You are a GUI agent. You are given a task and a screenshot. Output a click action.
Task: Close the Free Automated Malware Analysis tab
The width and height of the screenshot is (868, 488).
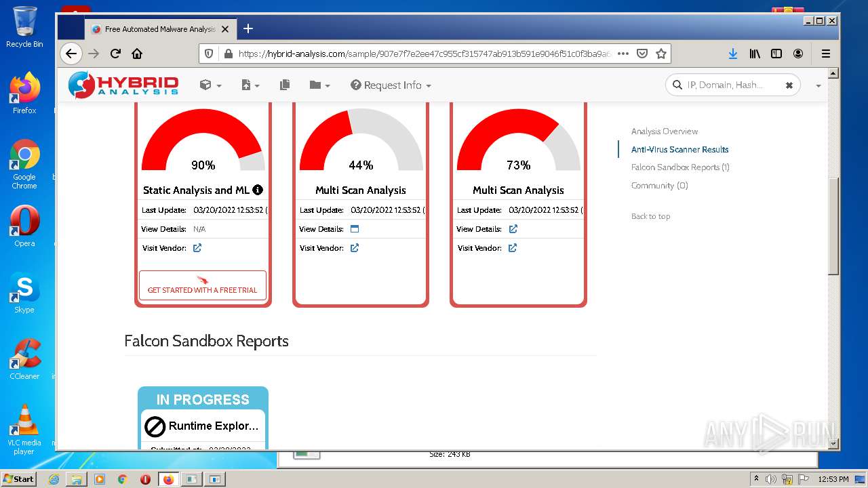click(226, 29)
